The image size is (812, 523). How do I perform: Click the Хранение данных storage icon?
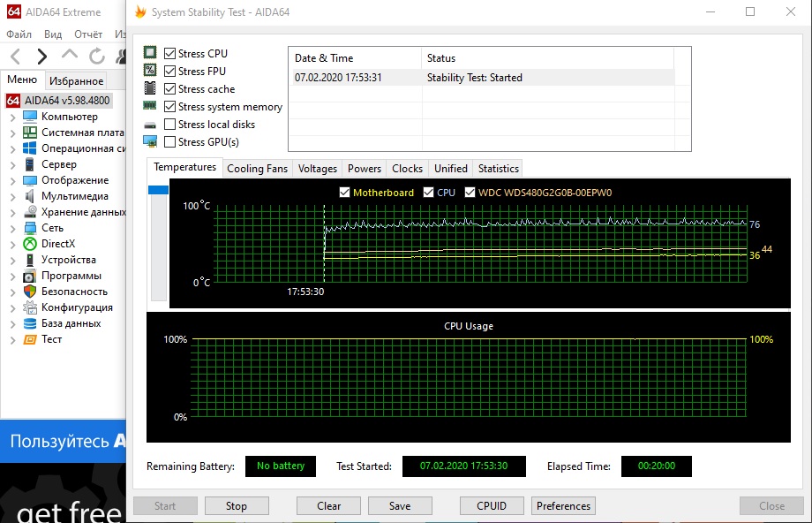[x=30, y=211]
